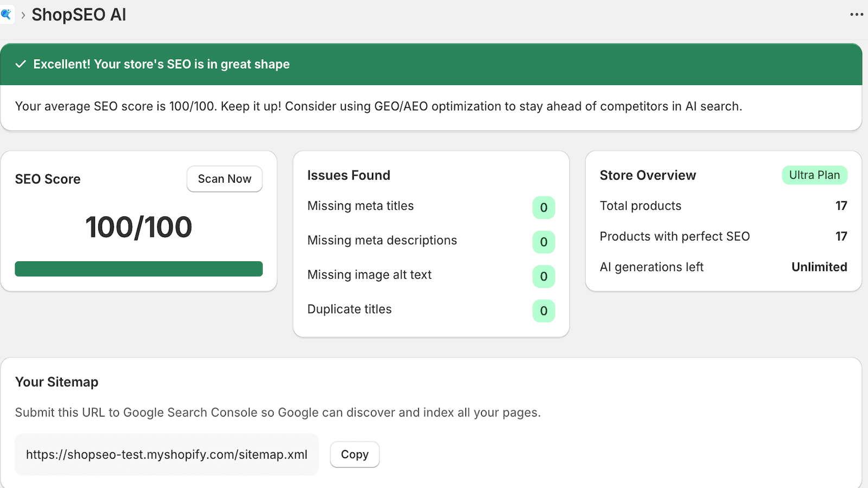Screen dimensions: 868x488
Task: Click the Missing meta titles count badge
Action: pos(544,208)
